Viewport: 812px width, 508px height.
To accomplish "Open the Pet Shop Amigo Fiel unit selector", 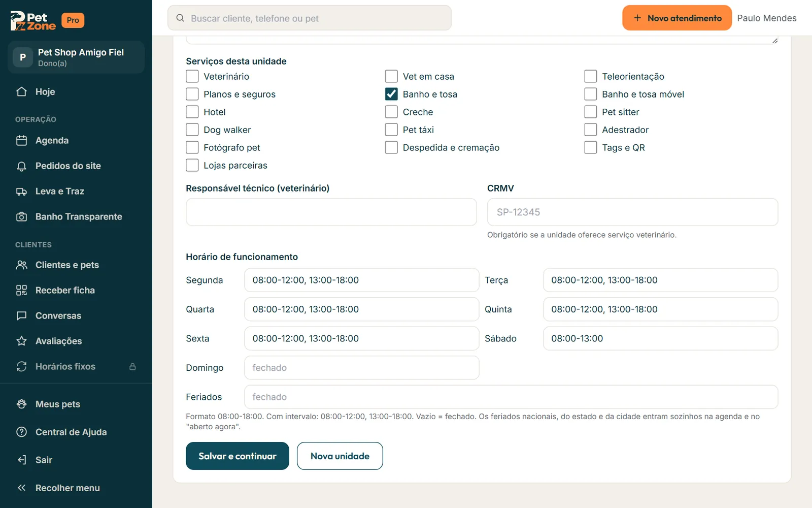I will point(76,57).
